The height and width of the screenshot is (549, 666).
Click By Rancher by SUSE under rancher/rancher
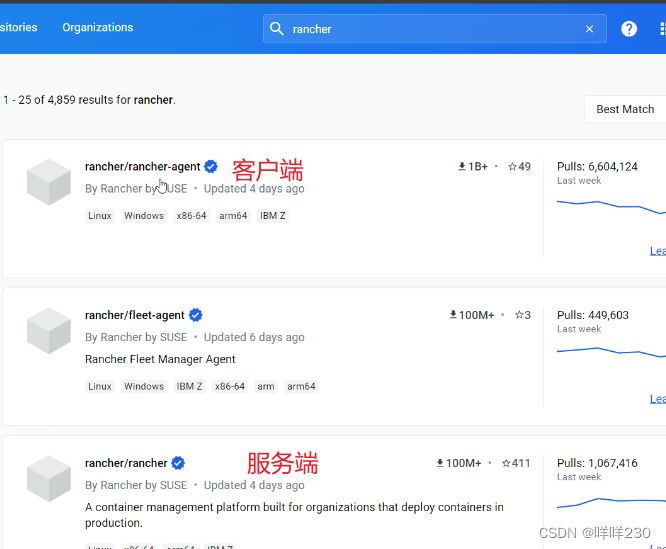pos(136,485)
